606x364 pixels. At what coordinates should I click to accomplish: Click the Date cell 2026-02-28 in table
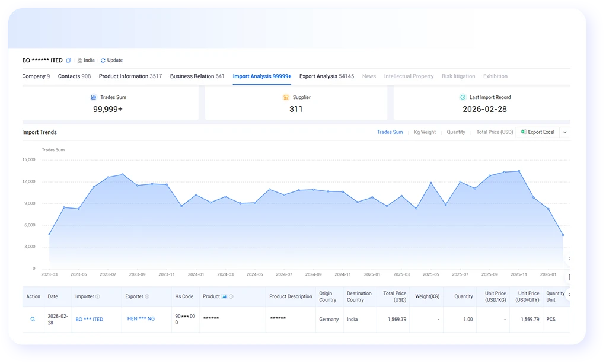(x=58, y=319)
